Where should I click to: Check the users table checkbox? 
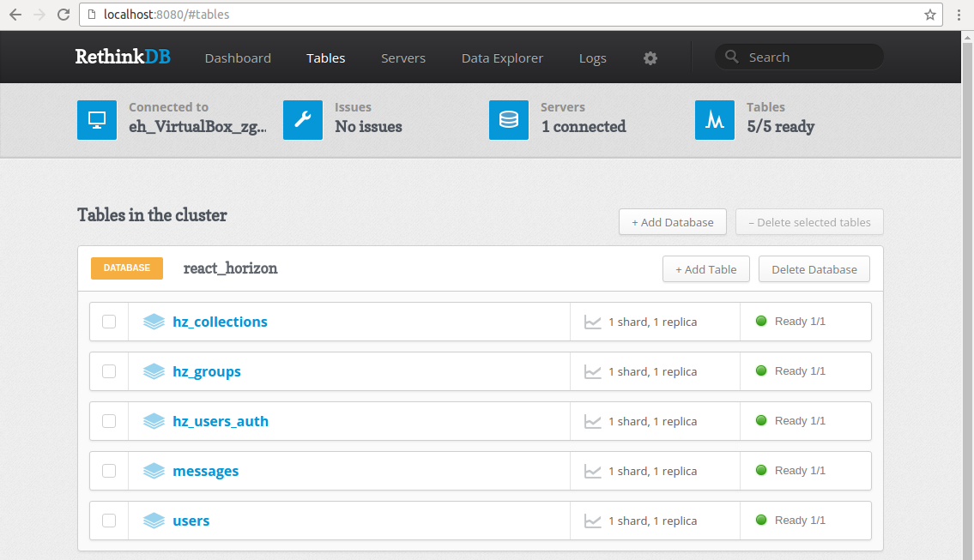pyautogui.click(x=109, y=521)
